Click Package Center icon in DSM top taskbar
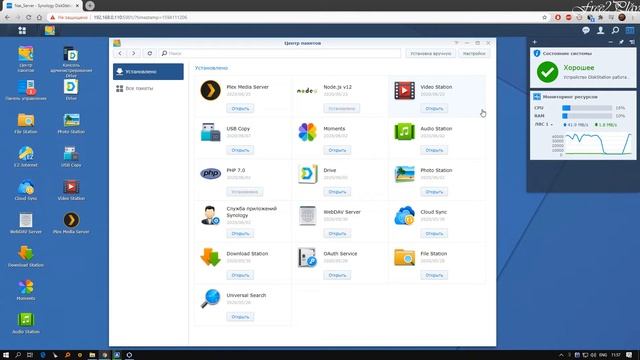 coord(50,30)
